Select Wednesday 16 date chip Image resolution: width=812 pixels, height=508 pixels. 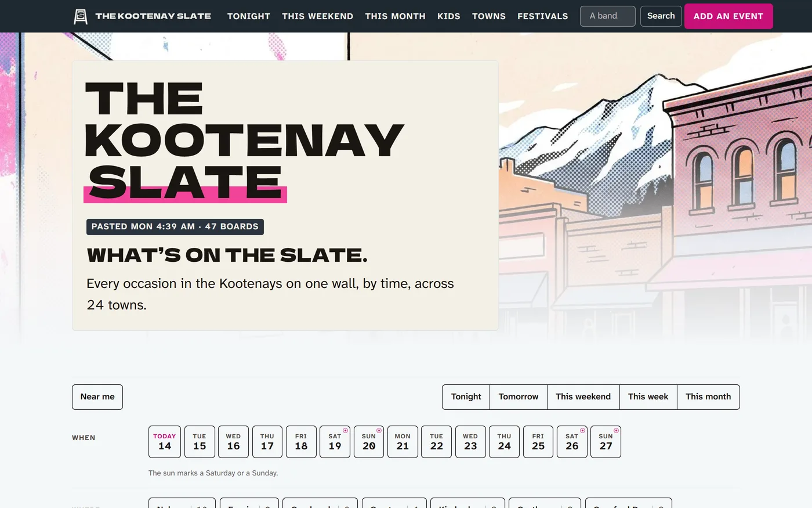click(233, 442)
